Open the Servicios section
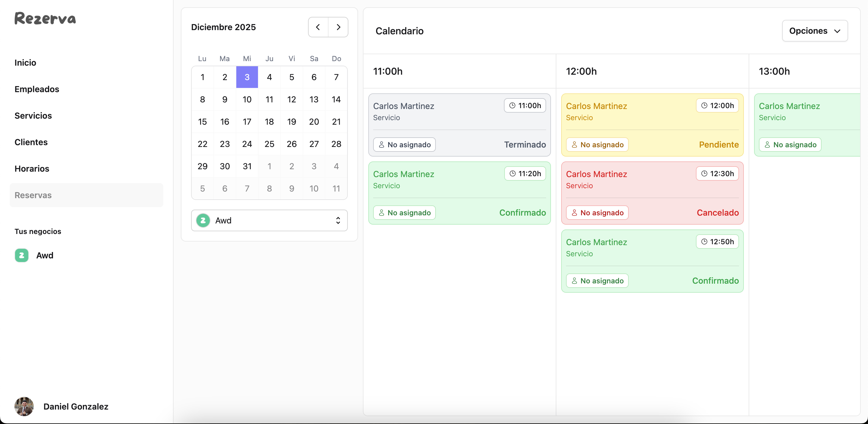868x424 pixels. 33,116
